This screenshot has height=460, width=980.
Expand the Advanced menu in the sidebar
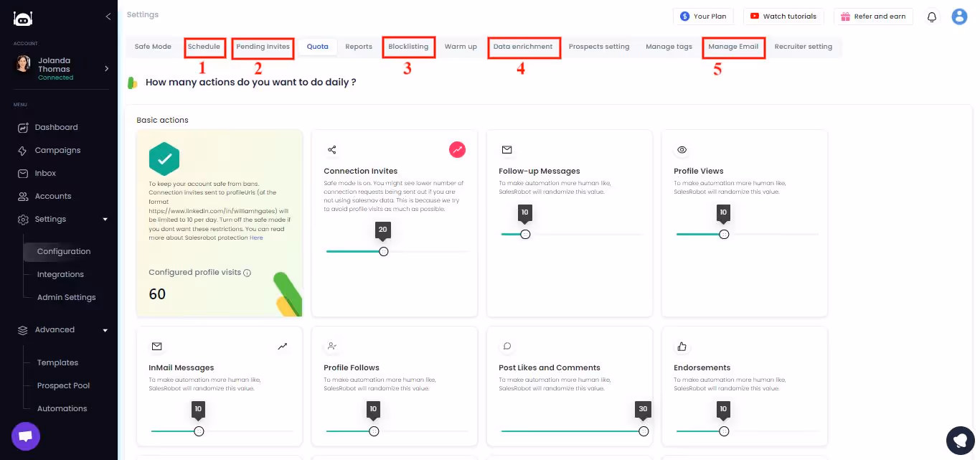[105, 329]
